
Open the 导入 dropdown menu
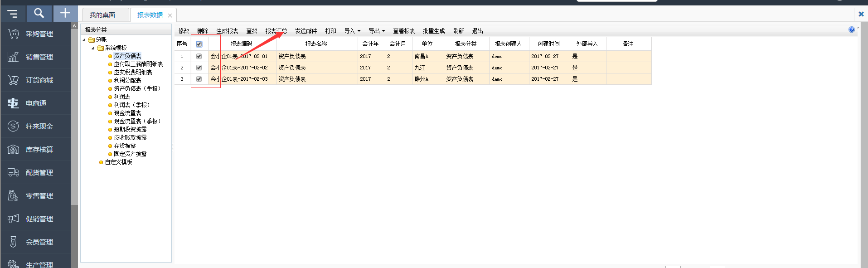click(352, 31)
